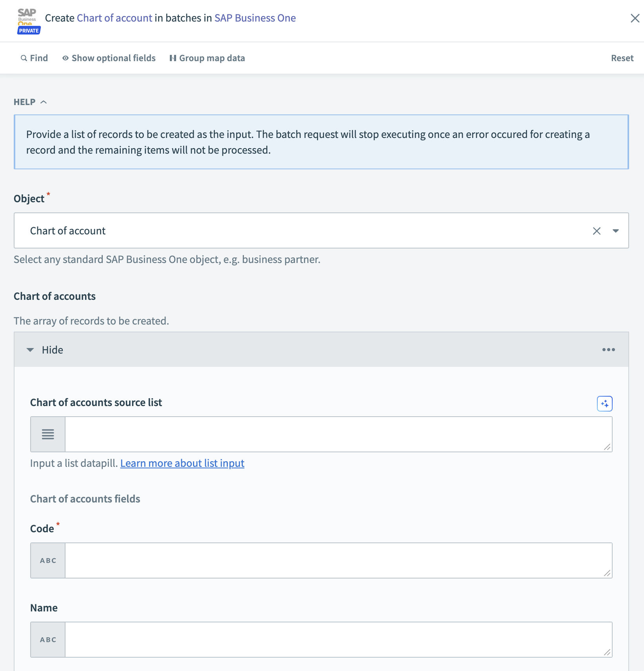Click the Chart of account title link
Viewport: 644px width, 671px height.
pos(114,18)
